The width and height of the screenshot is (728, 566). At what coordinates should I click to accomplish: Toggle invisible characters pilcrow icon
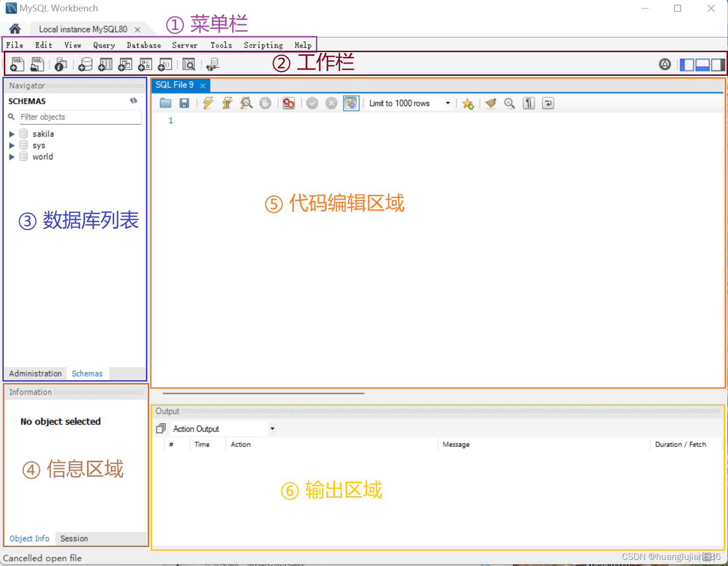tap(529, 103)
